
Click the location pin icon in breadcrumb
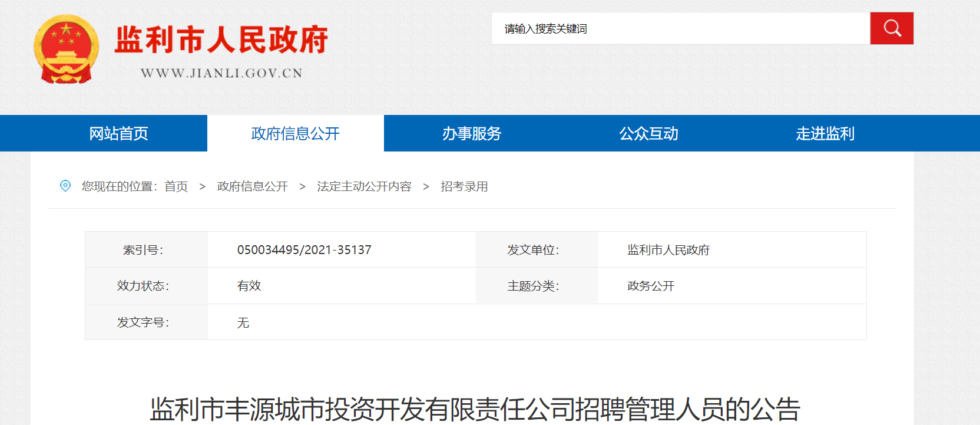[x=65, y=186]
